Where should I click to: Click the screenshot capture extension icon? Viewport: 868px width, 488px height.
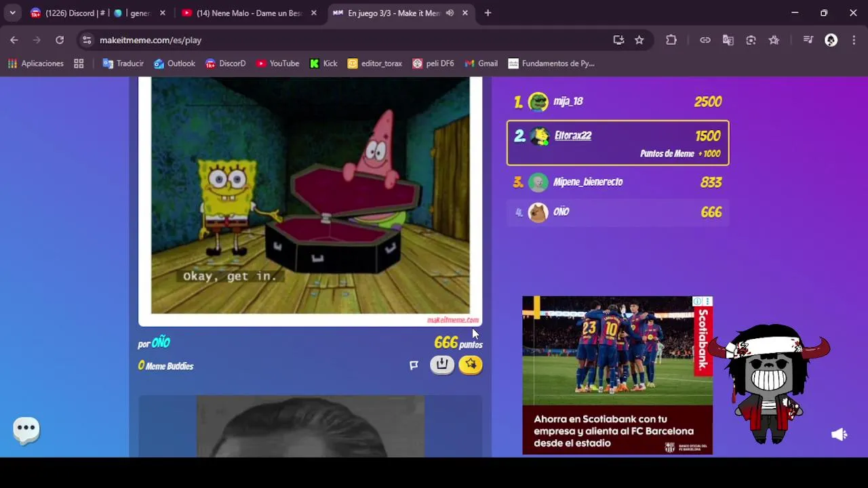click(751, 40)
